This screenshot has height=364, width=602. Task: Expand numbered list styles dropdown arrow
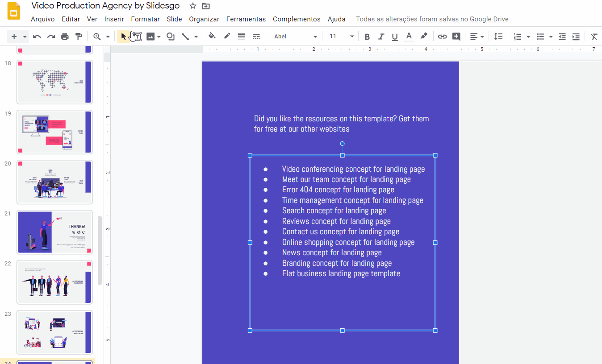[x=528, y=37]
